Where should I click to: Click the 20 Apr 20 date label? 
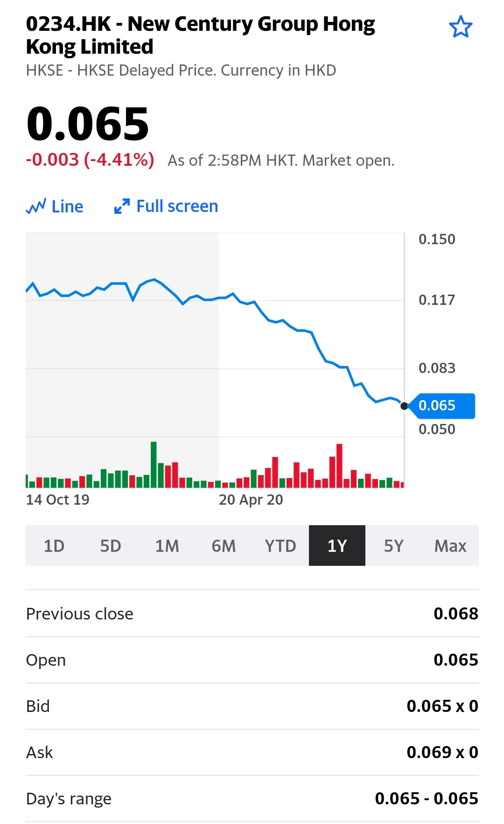(x=251, y=500)
